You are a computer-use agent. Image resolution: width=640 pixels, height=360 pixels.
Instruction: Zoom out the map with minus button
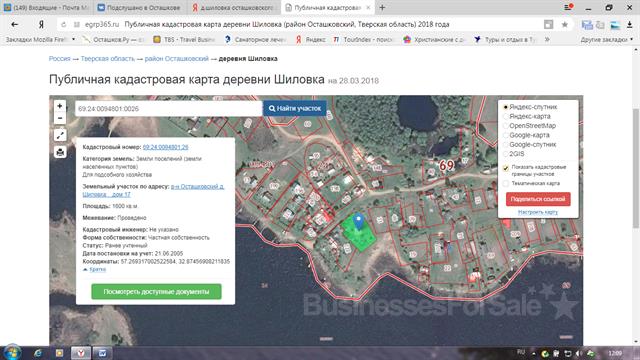[60, 118]
